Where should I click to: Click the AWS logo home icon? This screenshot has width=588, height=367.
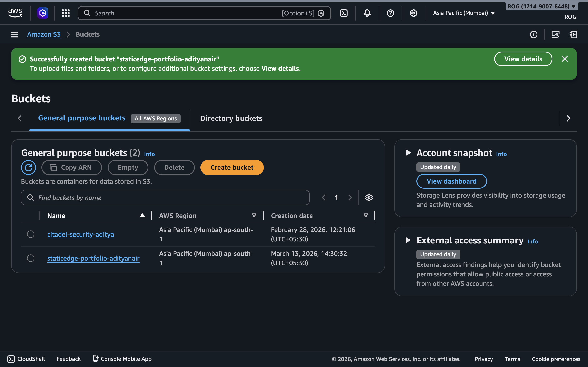pos(15,13)
